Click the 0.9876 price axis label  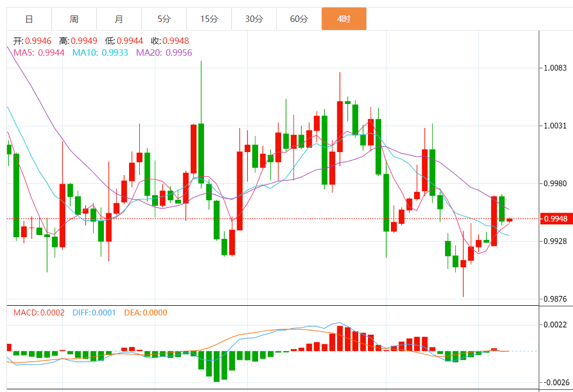coord(555,299)
